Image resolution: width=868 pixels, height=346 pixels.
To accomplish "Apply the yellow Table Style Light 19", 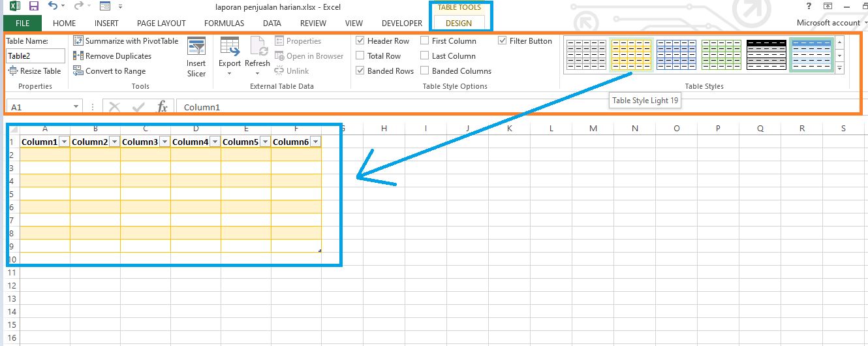I will (x=630, y=54).
